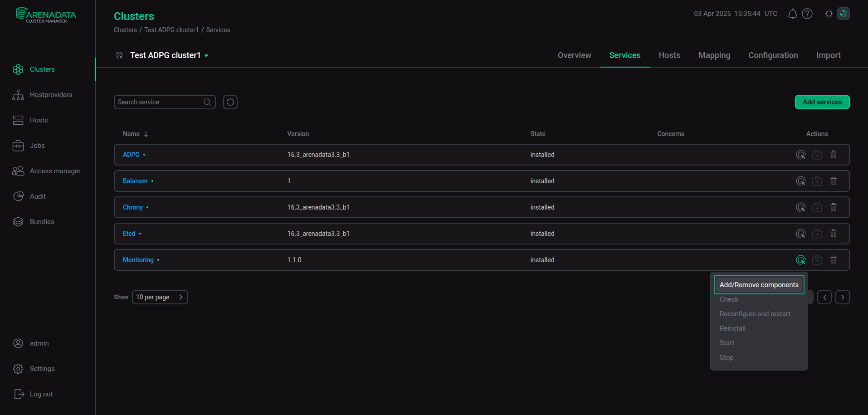
Task: Open the Monitoring service link
Action: tap(138, 260)
